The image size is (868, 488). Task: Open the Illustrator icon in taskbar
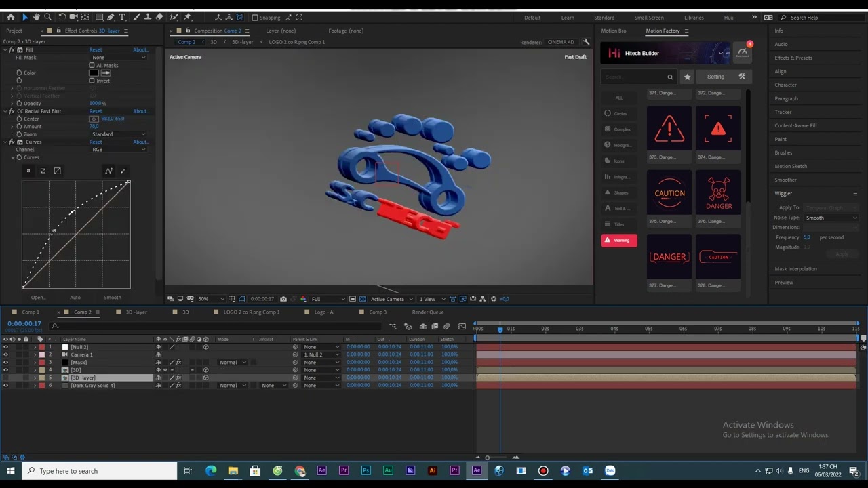pyautogui.click(x=432, y=471)
